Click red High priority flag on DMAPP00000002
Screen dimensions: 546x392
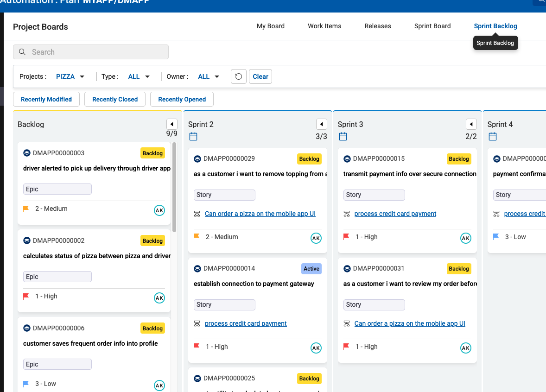tap(26, 296)
